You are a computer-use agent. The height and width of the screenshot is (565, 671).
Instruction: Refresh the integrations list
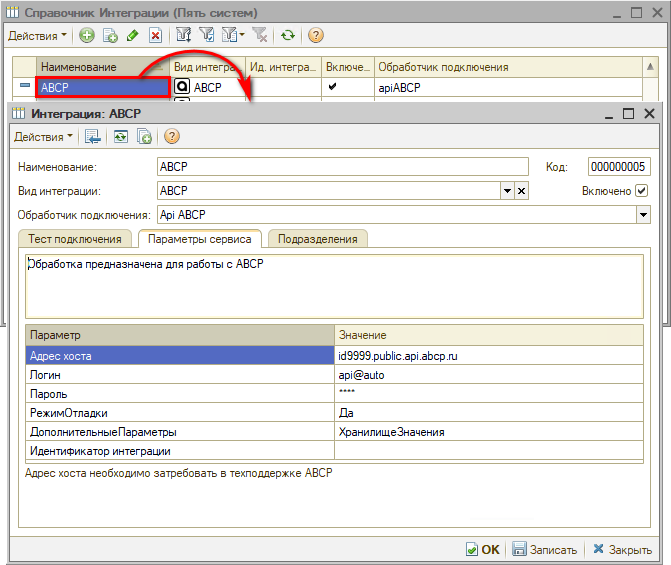click(x=288, y=35)
